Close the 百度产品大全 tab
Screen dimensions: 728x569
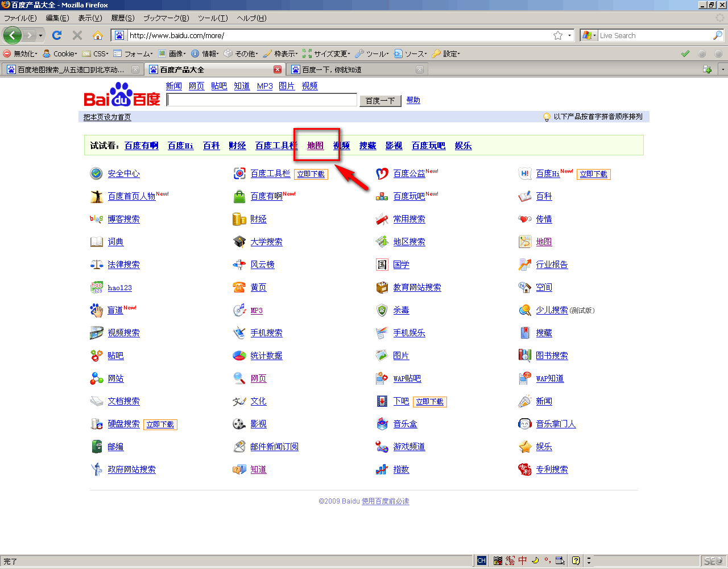pyautogui.click(x=278, y=69)
